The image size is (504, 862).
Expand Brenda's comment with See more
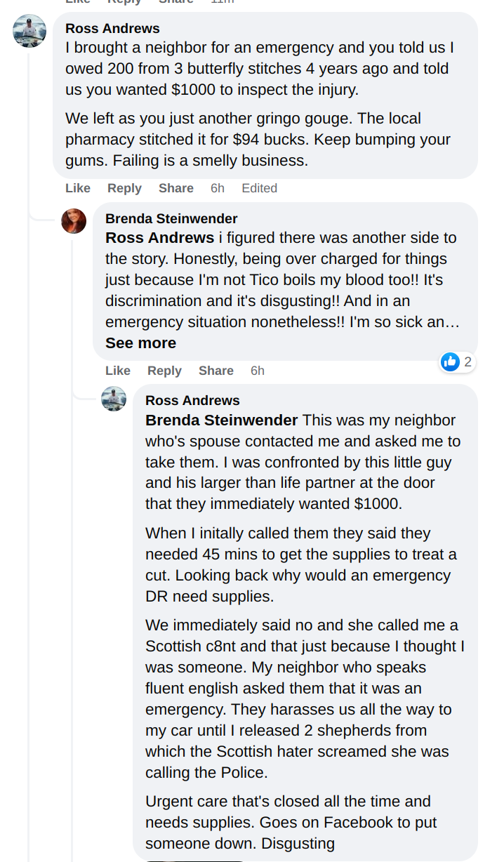click(140, 343)
